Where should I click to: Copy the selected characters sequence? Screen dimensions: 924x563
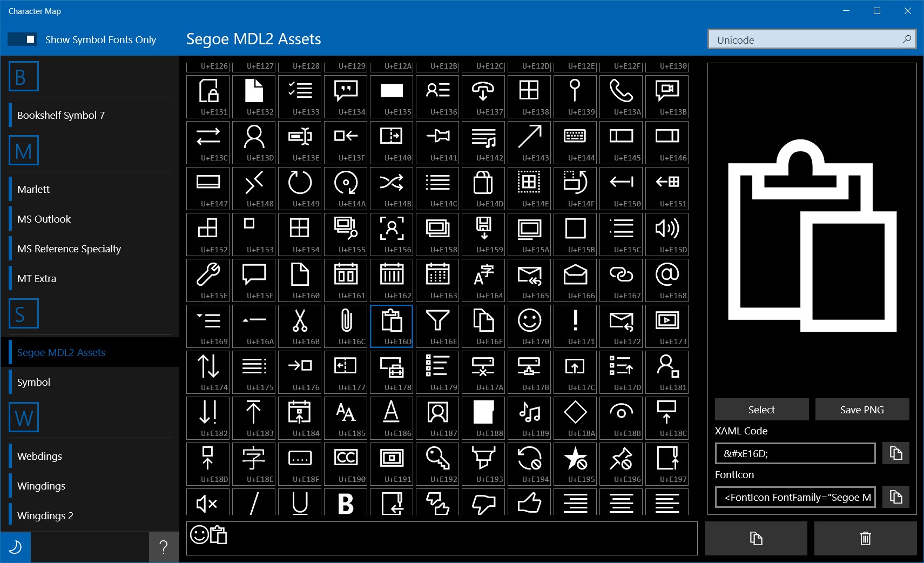(x=756, y=538)
